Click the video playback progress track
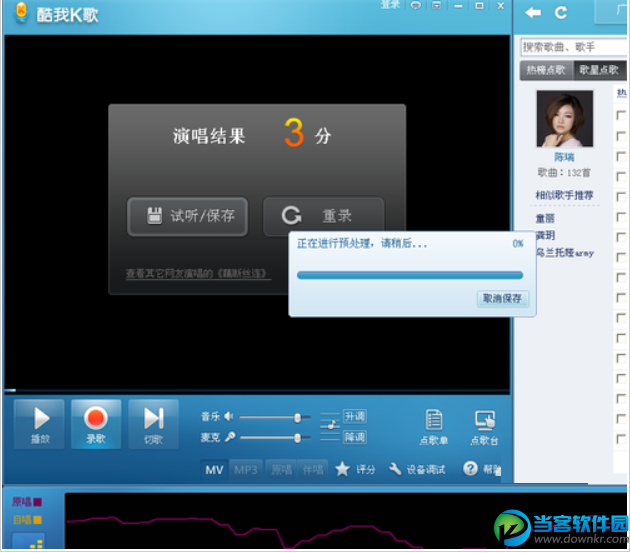This screenshot has height=553, width=630. click(257, 390)
